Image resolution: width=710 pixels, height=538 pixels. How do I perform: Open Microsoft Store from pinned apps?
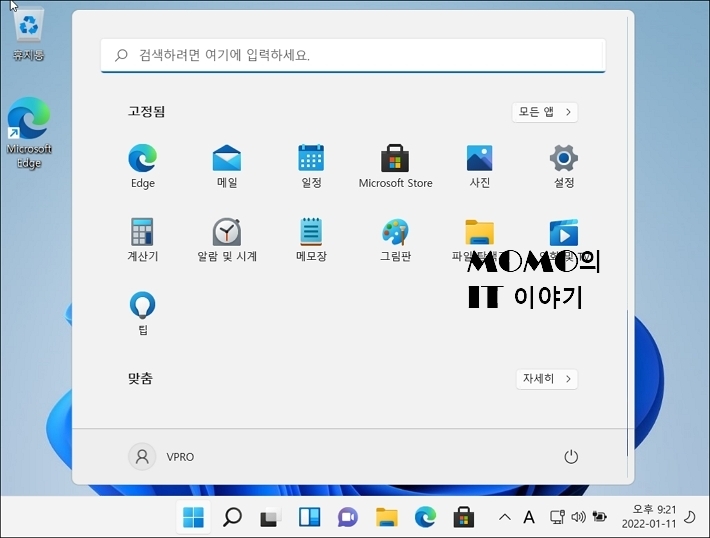pyautogui.click(x=395, y=165)
